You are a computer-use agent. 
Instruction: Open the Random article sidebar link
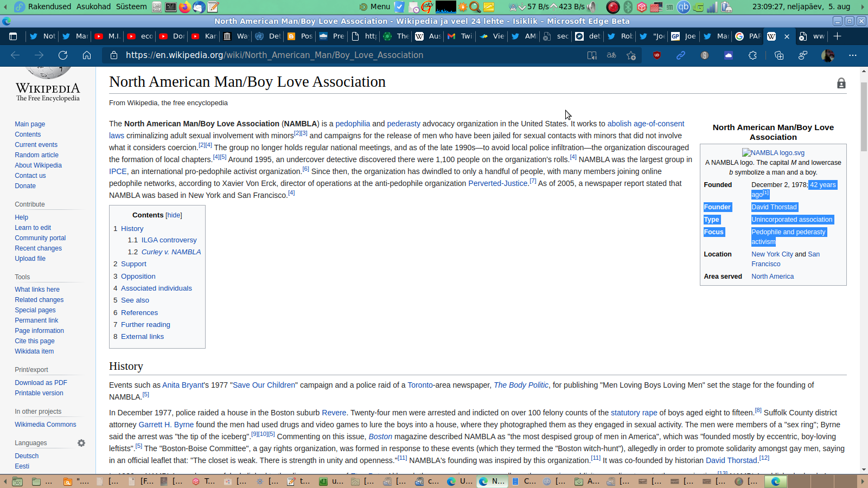pyautogui.click(x=37, y=155)
